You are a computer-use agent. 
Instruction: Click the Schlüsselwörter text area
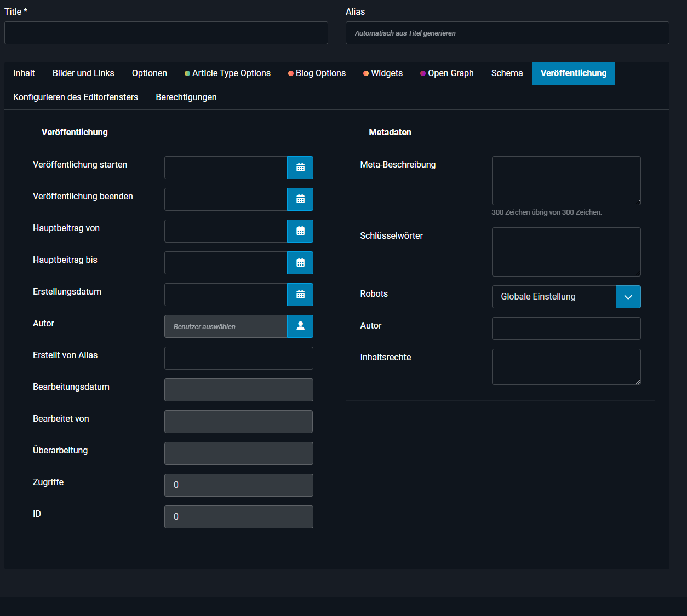[x=566, y=252]
